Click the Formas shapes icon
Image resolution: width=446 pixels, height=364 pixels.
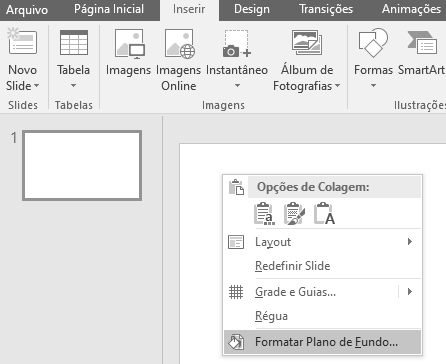(373, 42)
